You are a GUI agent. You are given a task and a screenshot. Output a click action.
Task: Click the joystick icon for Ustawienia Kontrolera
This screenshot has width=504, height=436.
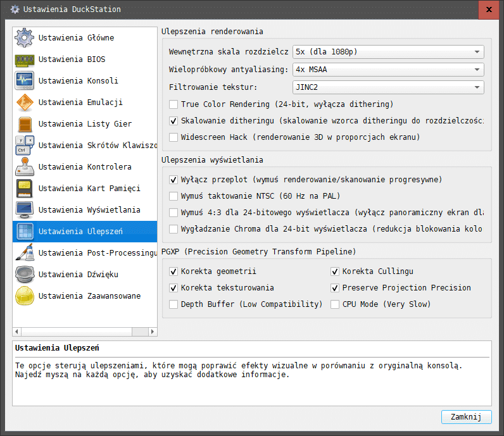click(x=25, y=167)
